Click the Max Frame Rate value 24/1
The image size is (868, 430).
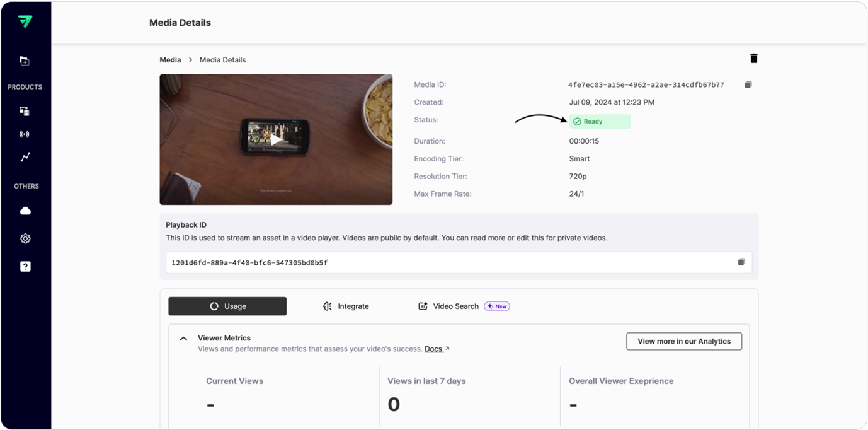click(x=576, y=194)
